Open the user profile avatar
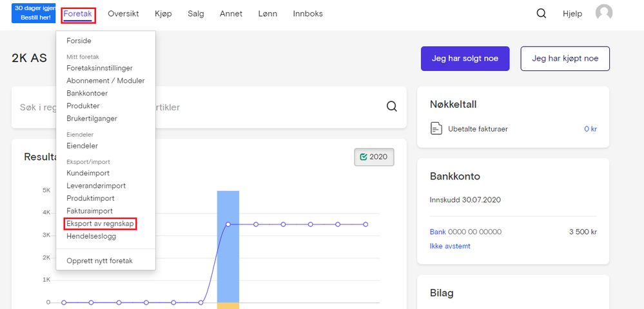Screen dimensions: 644x309 tap(604, 13)
